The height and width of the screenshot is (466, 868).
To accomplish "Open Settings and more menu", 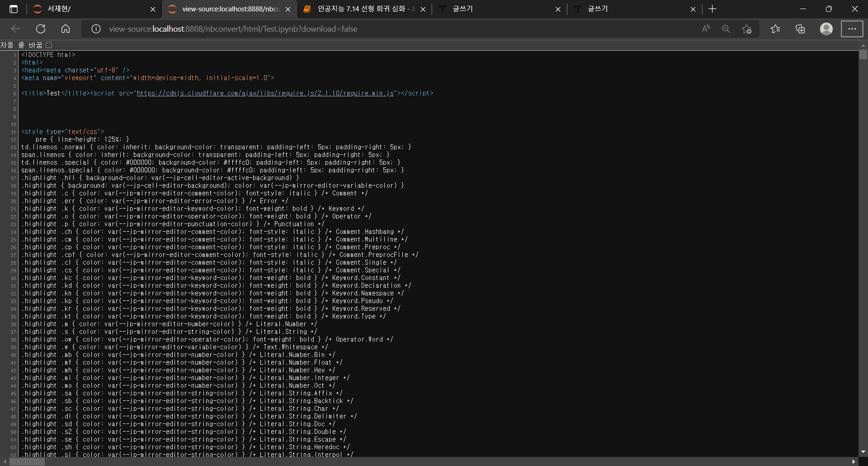I will (852, 29).
